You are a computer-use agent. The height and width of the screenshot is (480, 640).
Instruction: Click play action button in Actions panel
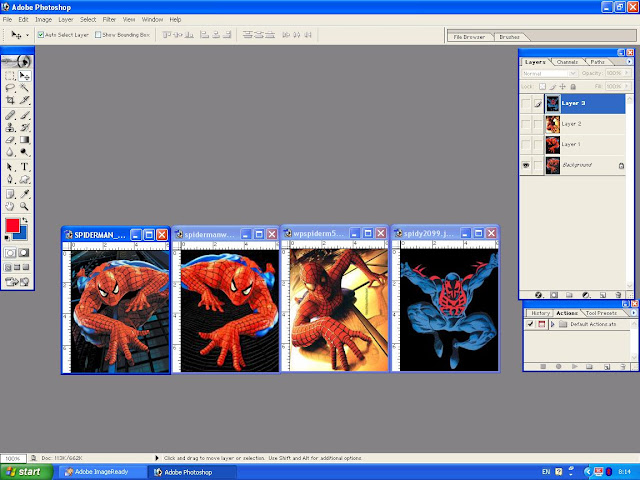coord(574,367)
